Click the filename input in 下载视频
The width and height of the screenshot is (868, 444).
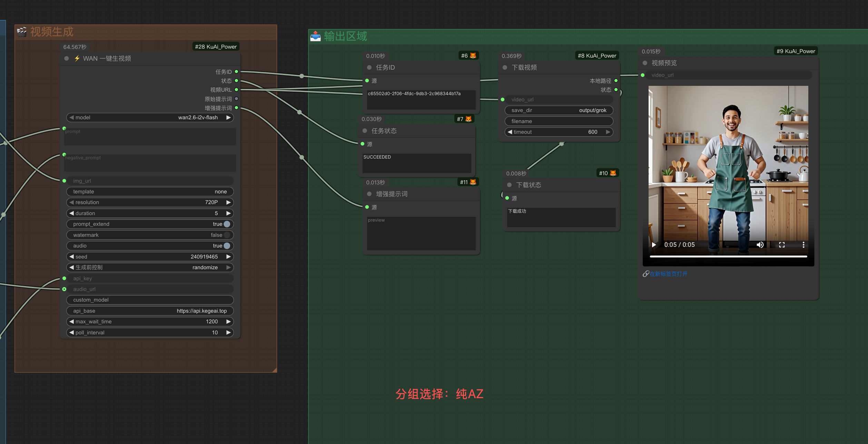[x=559, y=121]
